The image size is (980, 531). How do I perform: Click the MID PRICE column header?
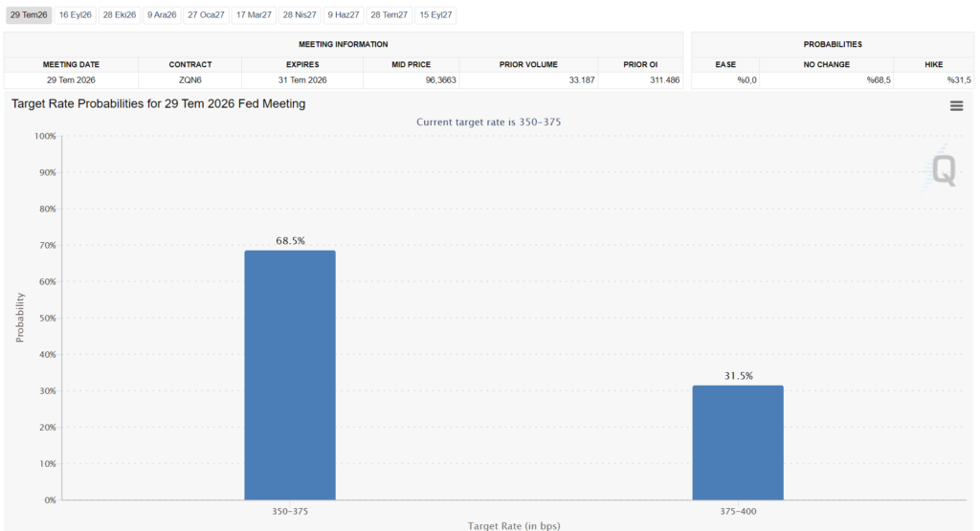click(412, 64)
